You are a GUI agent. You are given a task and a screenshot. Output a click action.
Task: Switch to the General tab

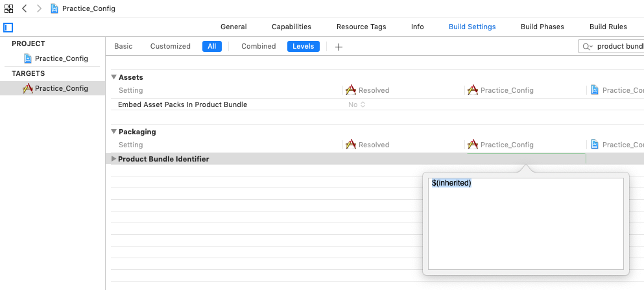[233, 27]
